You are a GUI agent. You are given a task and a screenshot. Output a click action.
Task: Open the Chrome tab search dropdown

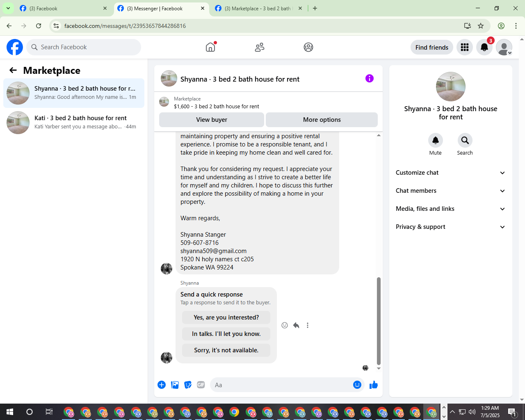8,8
